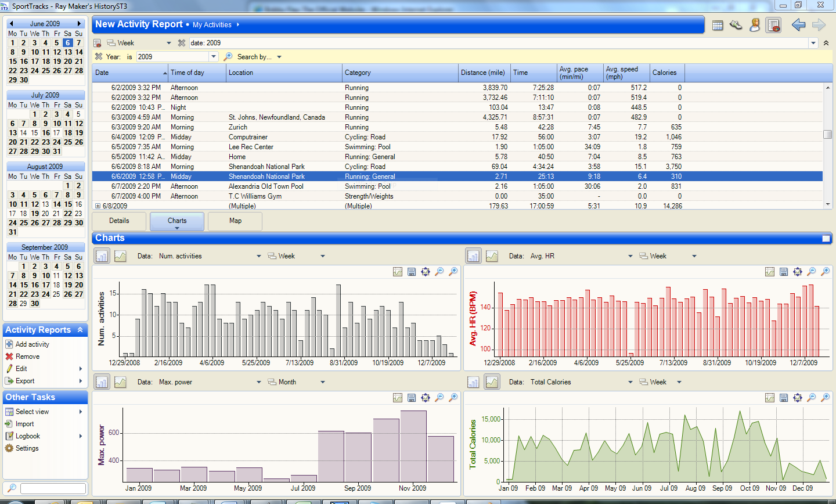The height and width of the screenshot is (504, 836).
Task: Open the Athlete view person icon
Action: tap(755, 25)
